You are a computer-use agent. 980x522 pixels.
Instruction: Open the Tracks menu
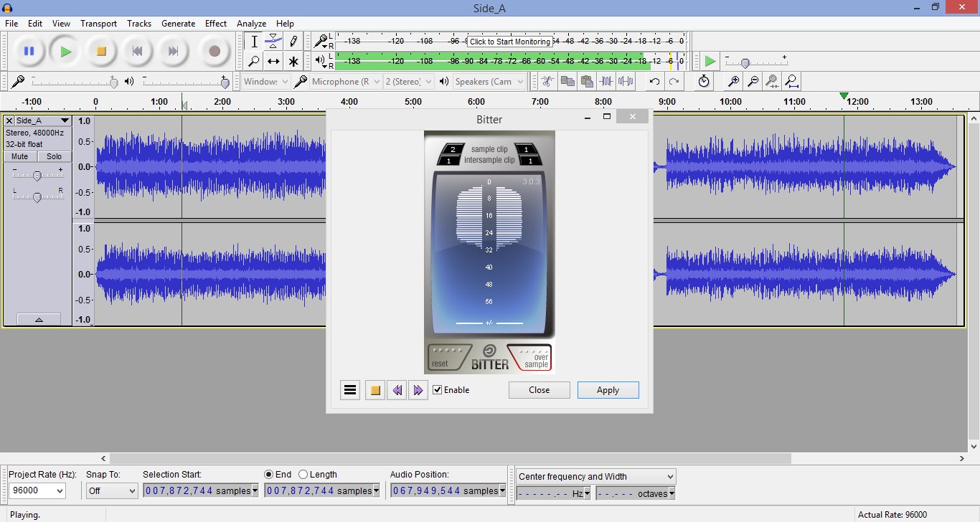[139, 24]
